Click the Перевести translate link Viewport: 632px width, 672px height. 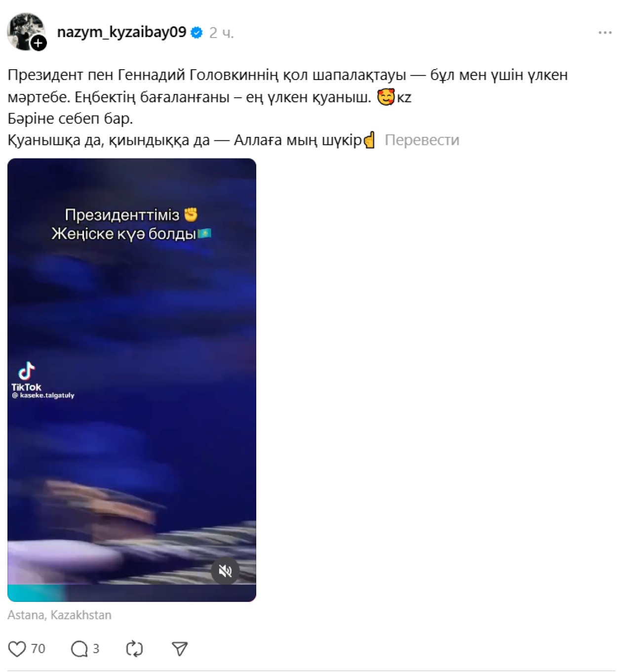coord(422,140)
